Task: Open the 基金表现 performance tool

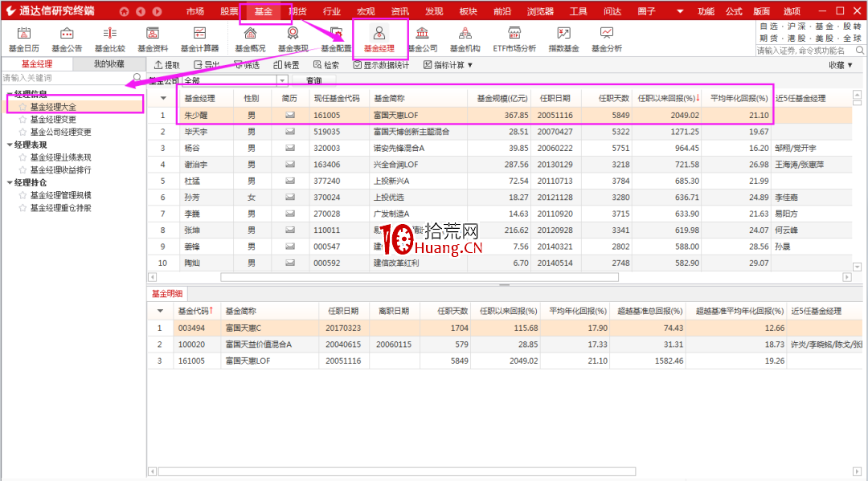Action: point(293,40)
